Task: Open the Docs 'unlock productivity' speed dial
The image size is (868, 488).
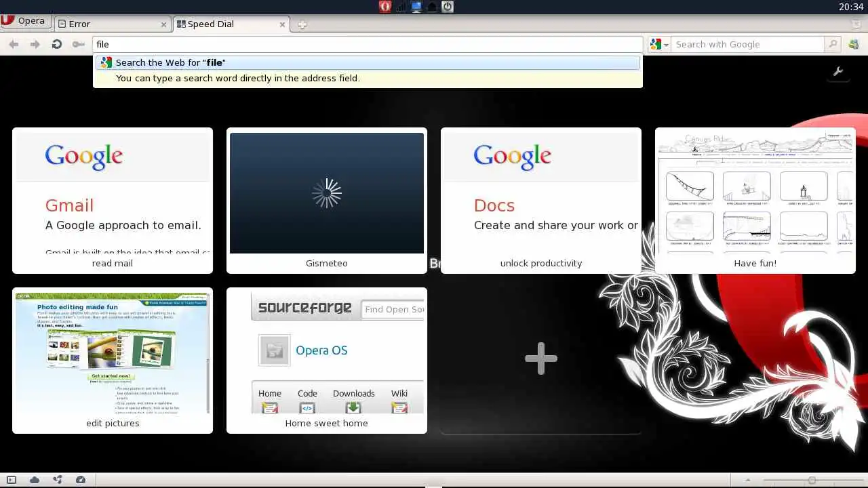Action: [541, 201]
